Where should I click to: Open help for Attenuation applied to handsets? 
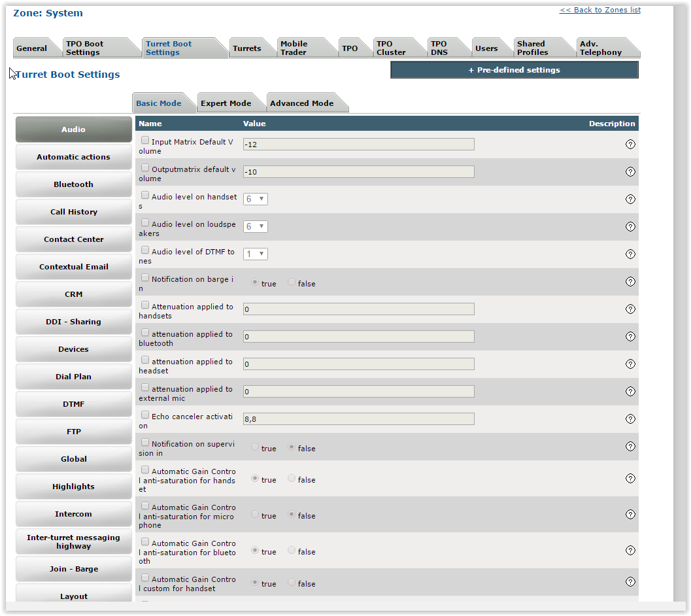click(630, 309)
